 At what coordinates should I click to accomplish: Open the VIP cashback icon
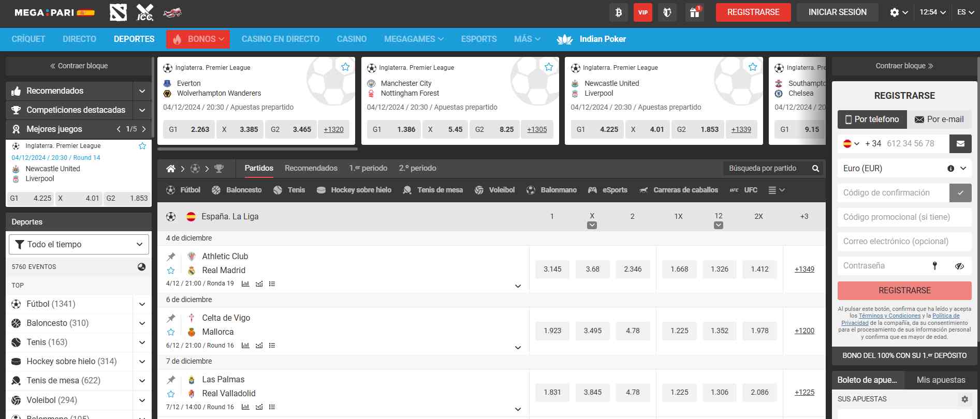[x=643, y=12]
